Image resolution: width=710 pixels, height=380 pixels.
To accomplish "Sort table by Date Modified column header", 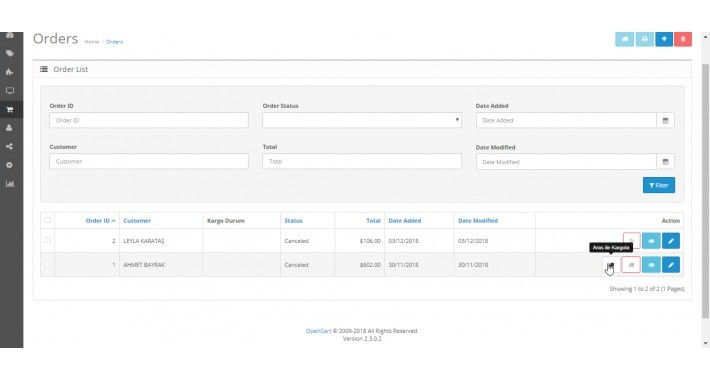I will coord(478,221).
